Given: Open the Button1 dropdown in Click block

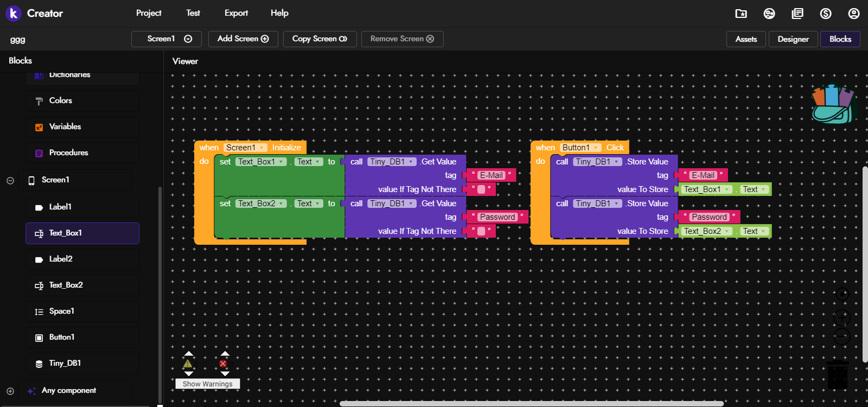Looking at the screenshot, I should [x=596, y=148].
